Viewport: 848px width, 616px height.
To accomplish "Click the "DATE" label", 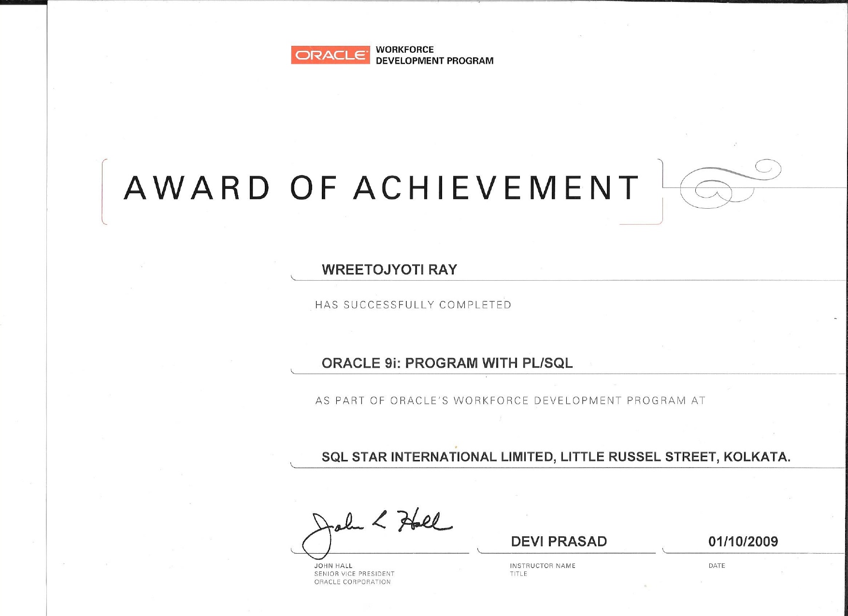I will pos(717,566).
